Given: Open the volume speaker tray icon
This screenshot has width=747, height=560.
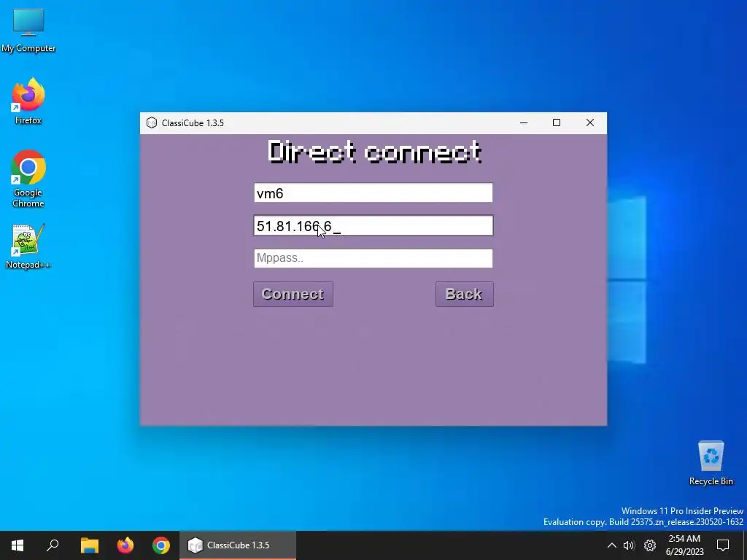Looking at the screenshot, I should (x=630, y=545).
